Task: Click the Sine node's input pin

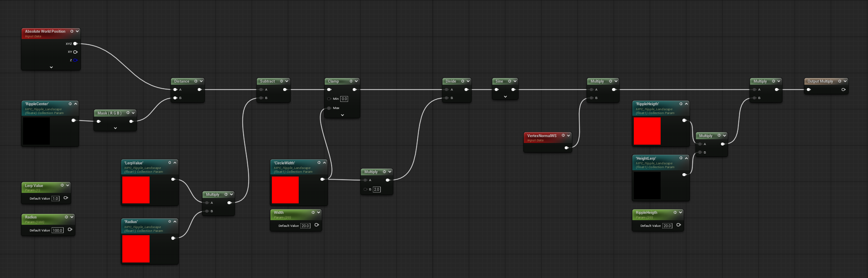Action: pos(497,89)
